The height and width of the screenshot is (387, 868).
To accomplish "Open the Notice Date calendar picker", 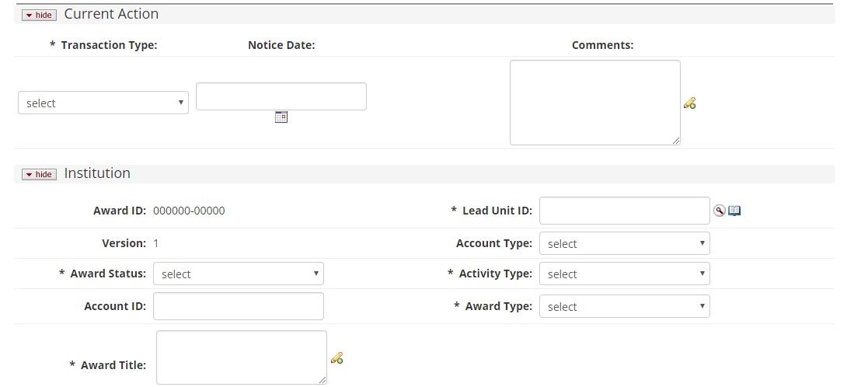I will tap(281, 117).
